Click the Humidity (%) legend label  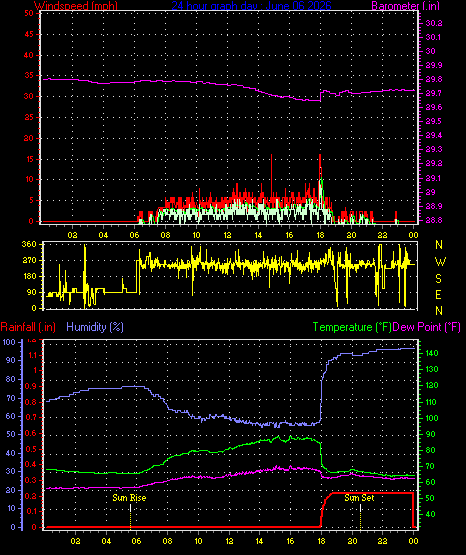pyautogui.click(x=95, y=327)
